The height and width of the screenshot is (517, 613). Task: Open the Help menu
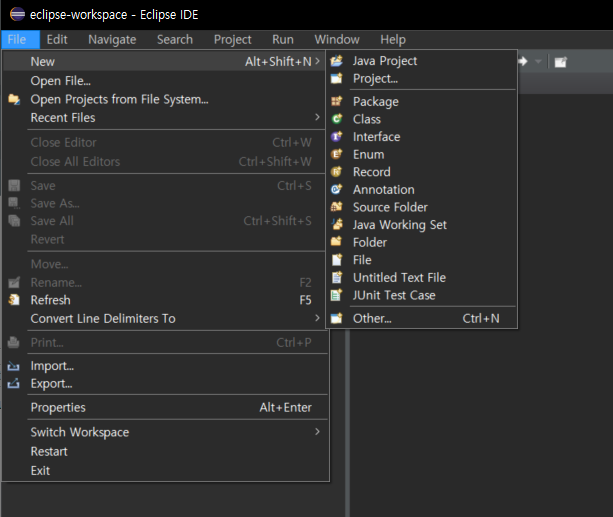(x=393, y=39)
